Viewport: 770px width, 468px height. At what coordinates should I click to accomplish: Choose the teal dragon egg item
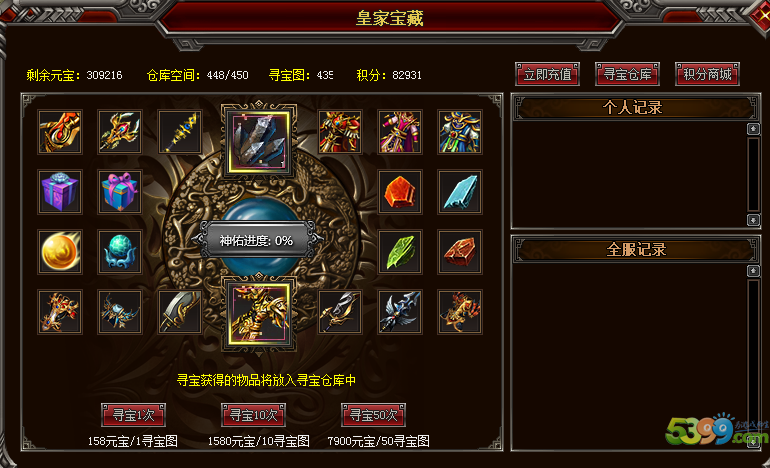(120, 251)
